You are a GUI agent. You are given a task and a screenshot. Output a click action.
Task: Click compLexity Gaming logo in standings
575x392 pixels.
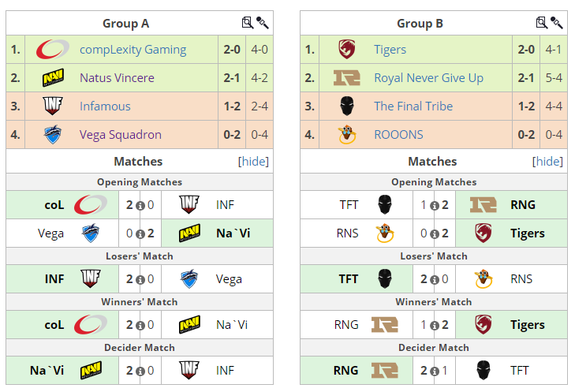(52, 49)
